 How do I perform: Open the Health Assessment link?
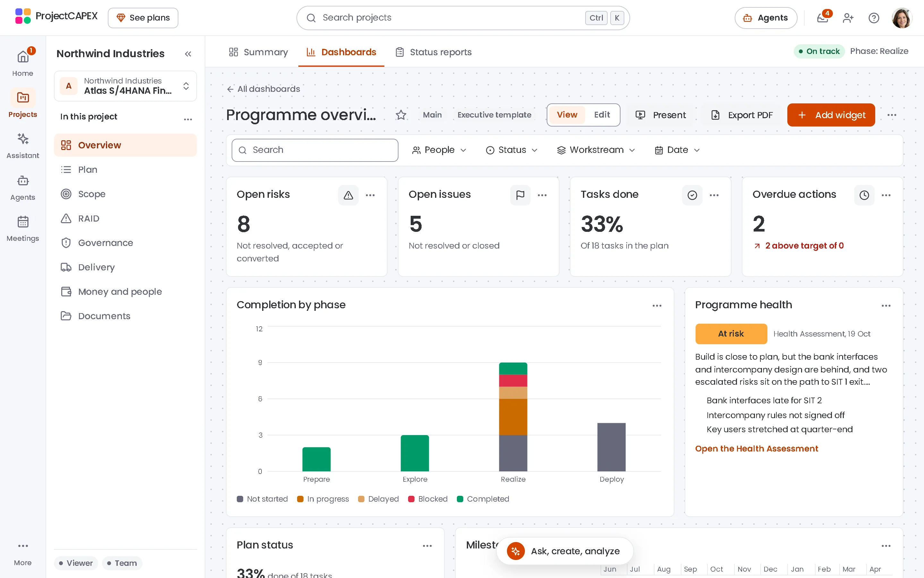(757, 448)
